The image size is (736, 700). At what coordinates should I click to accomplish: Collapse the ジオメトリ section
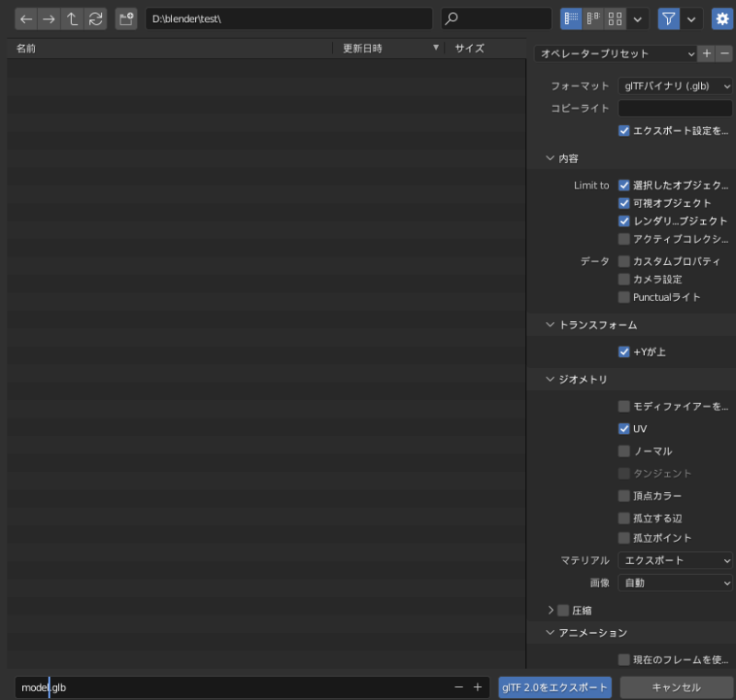[x=550, y=379]
